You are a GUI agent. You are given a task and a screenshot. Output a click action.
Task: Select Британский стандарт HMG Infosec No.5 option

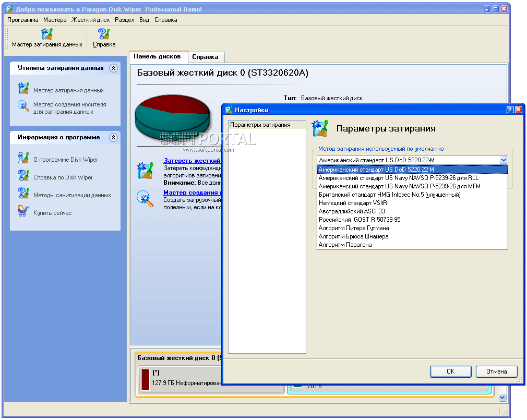click(x=412, y=195)
